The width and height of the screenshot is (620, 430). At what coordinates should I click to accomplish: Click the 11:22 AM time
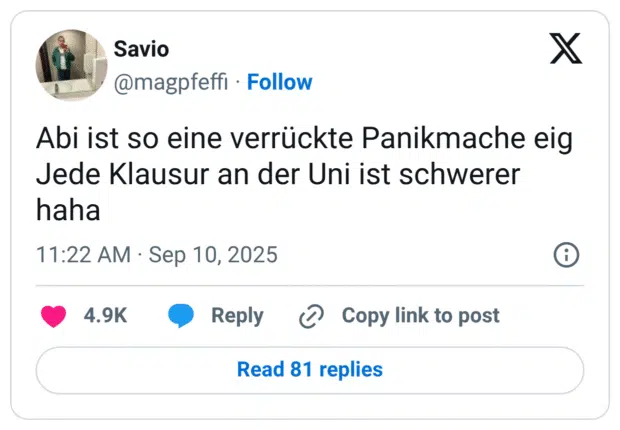pyautogui.click(x=83, y=255)
